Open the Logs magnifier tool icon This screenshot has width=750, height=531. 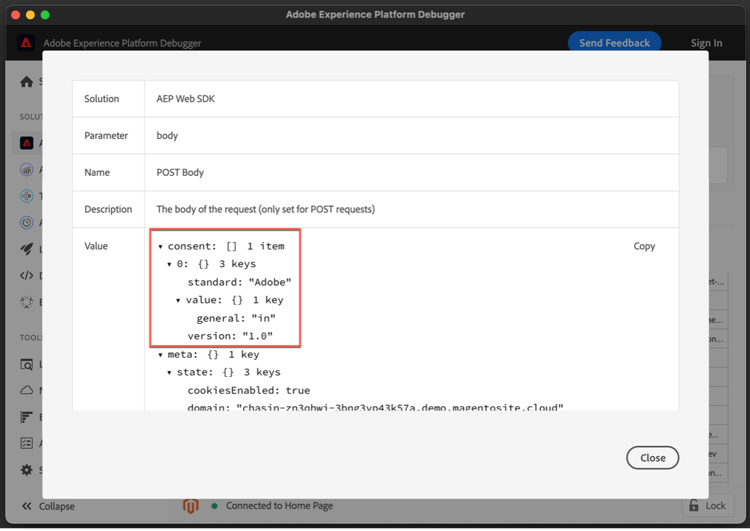point(26,365)
